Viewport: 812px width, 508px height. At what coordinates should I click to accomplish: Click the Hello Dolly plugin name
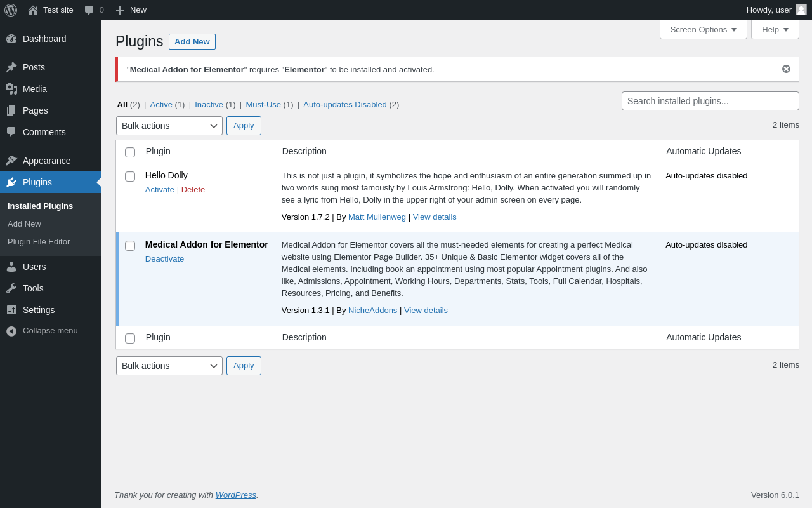coord(166,175)
